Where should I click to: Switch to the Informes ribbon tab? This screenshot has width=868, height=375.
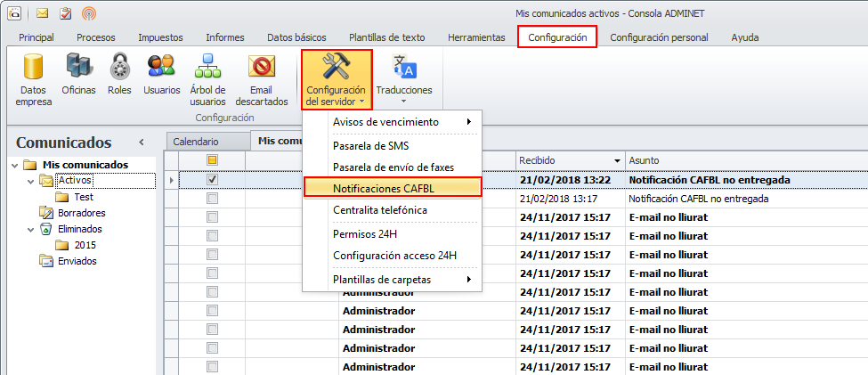click(x=224, y=37)
